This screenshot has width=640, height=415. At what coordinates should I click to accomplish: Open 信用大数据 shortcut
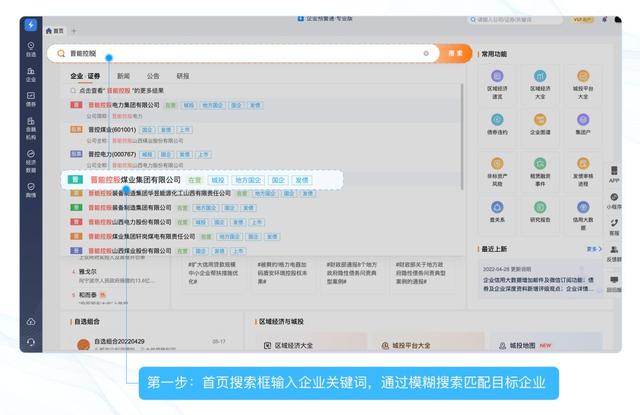(583, 215)
